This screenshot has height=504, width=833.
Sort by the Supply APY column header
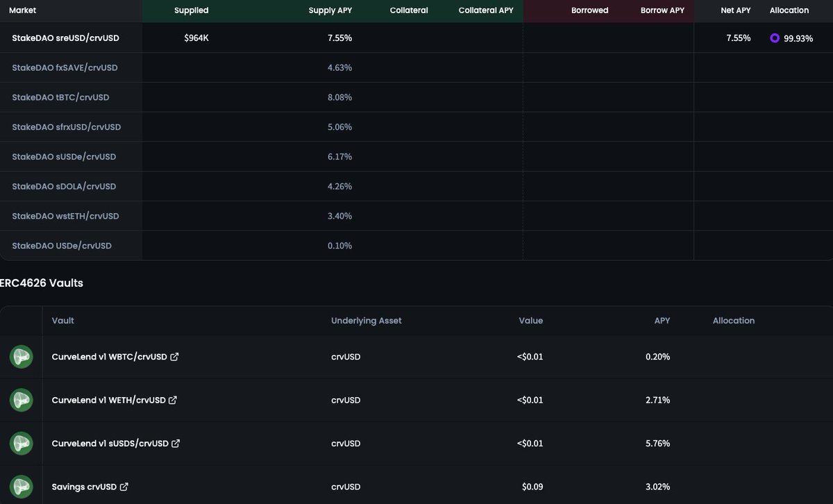pyautogui.click(x=330, y=10)
